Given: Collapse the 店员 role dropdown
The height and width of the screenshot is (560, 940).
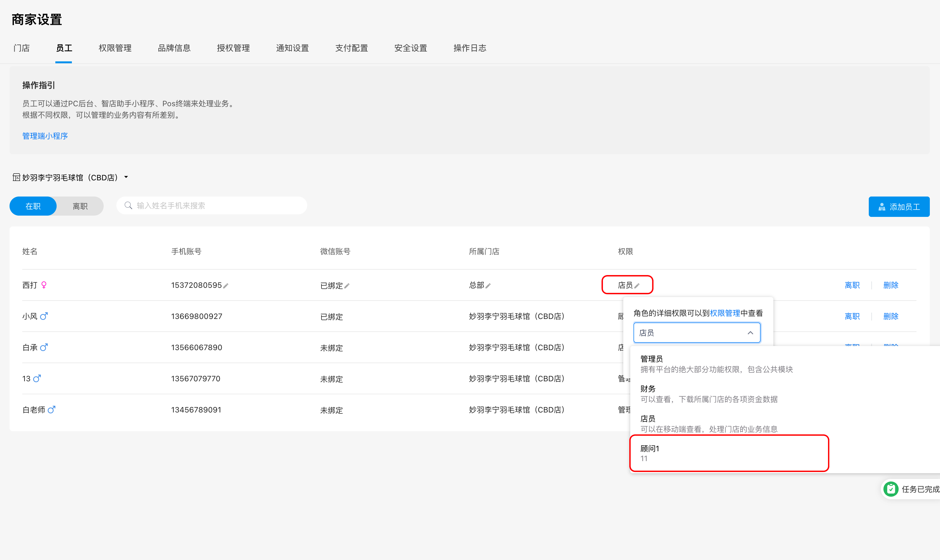Looking at the screenshot, I should (x=697, y=332).
